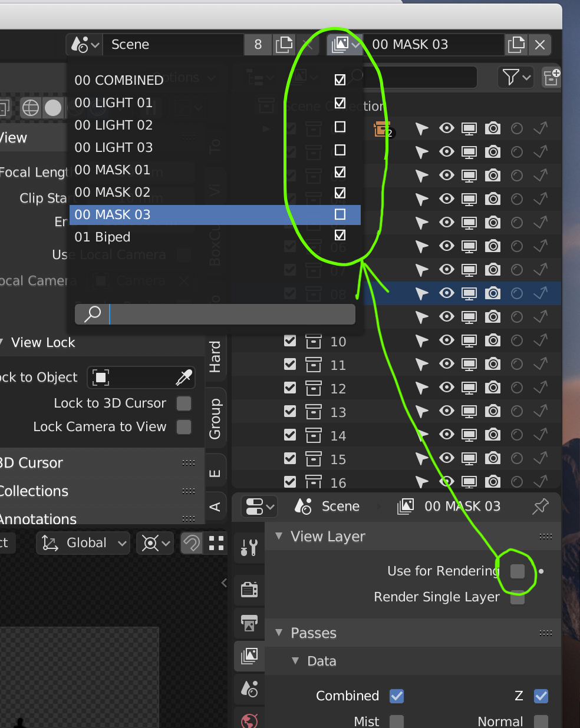
Task: Click the scene user count 8 button
Action: (258, 44)
